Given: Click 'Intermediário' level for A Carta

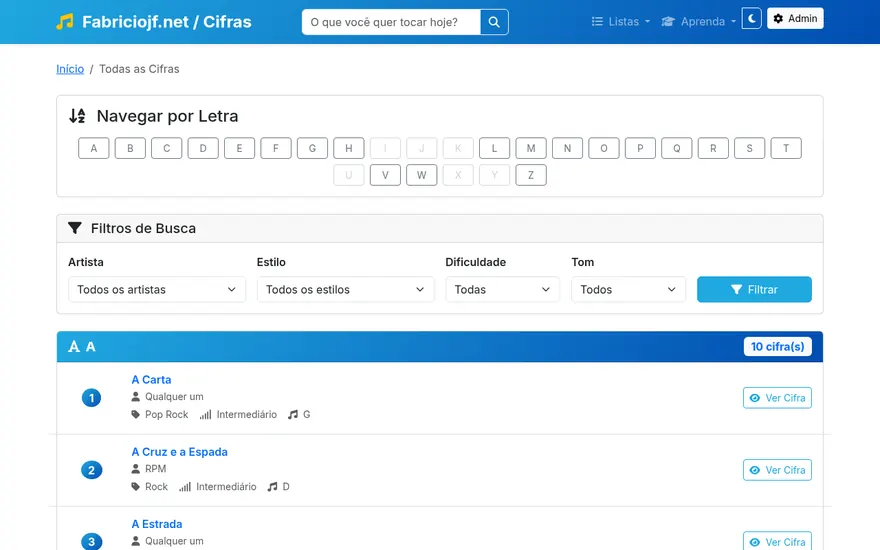Looking at the screenshot, I should (x=247, y=415).
